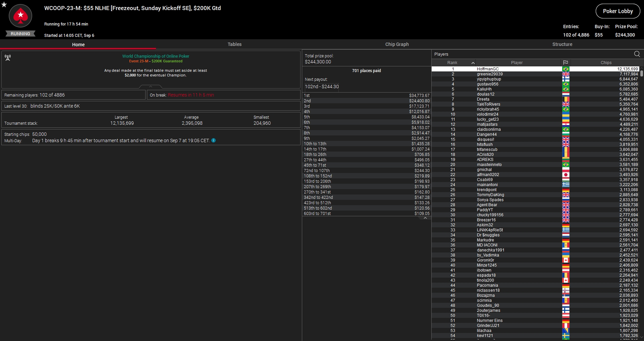The height and width of the screenshot is (341, 644).
Task: Open the Structure tab
Action: click(x=562, y=44)
